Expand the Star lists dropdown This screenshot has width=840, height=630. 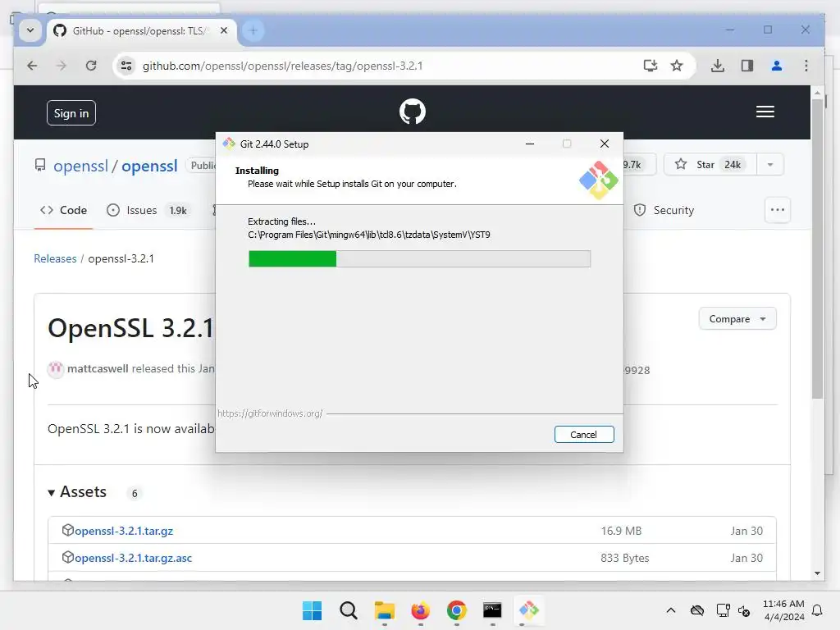770,164
